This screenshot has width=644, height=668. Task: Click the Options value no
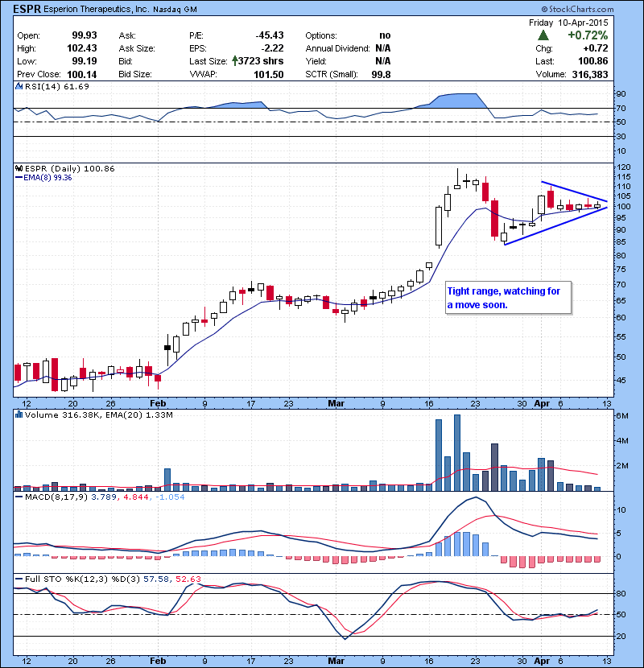[385, 35]
